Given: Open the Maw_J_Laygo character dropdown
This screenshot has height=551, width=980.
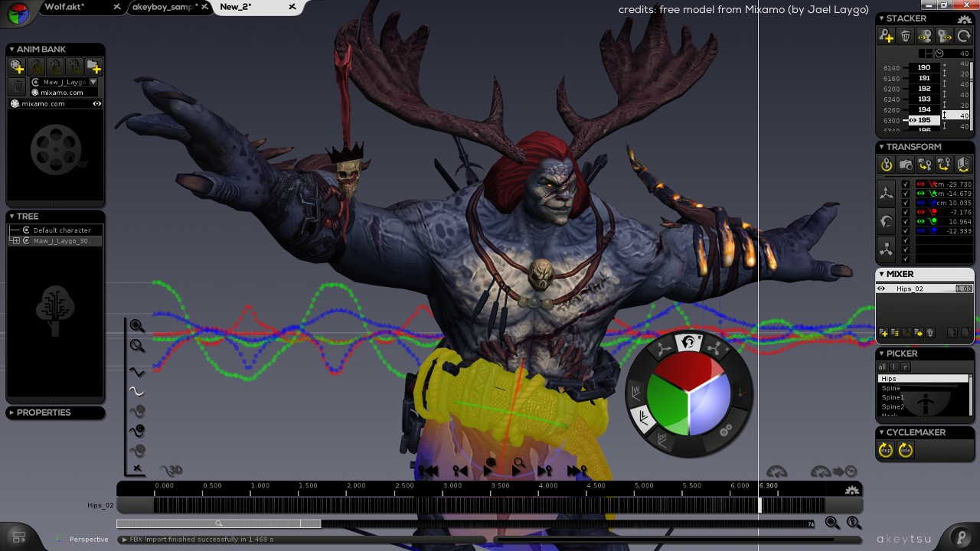Looking at the screenshot, I should [x=93, y=82].
